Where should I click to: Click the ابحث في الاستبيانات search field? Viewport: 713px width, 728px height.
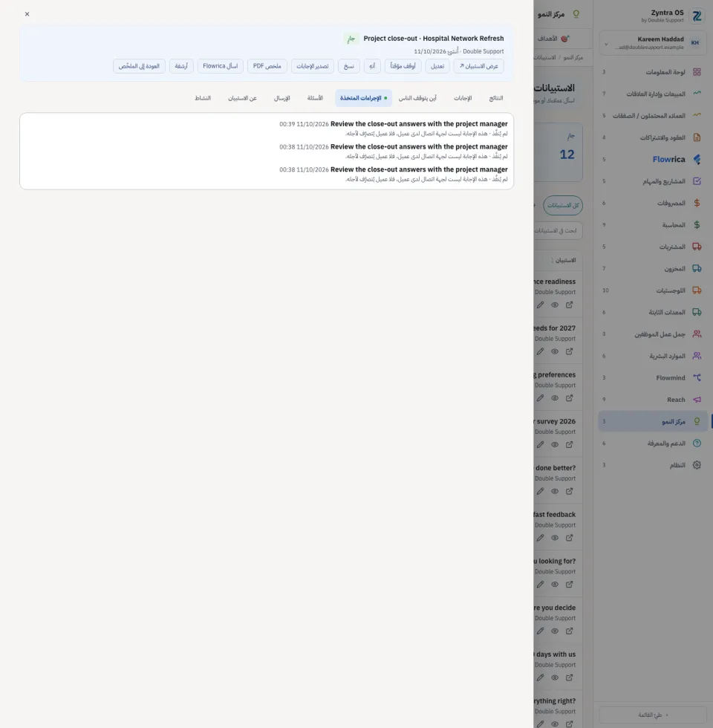coord(558,231)
